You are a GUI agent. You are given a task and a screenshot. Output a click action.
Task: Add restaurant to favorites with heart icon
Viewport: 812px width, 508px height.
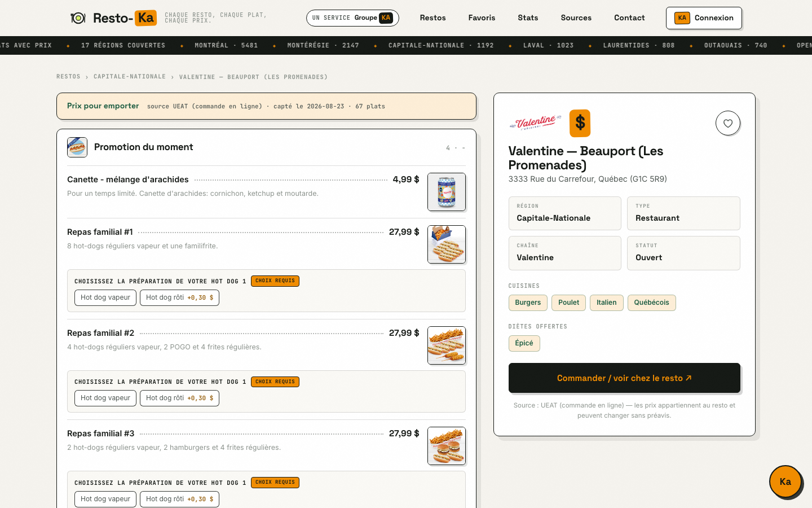[x=728, y=123]
